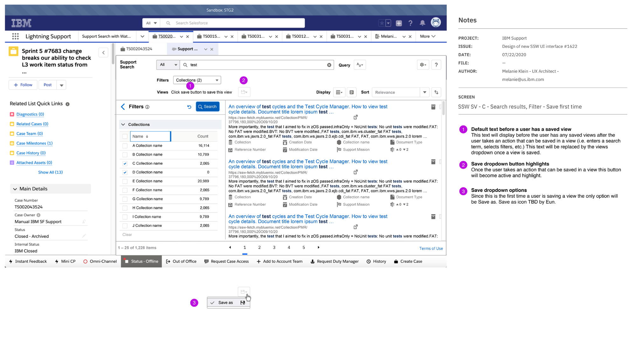Image resolution: width=636 pixels, height=364 pixels.
Task: Click the clear search text X icon
Action: (329, 65)
